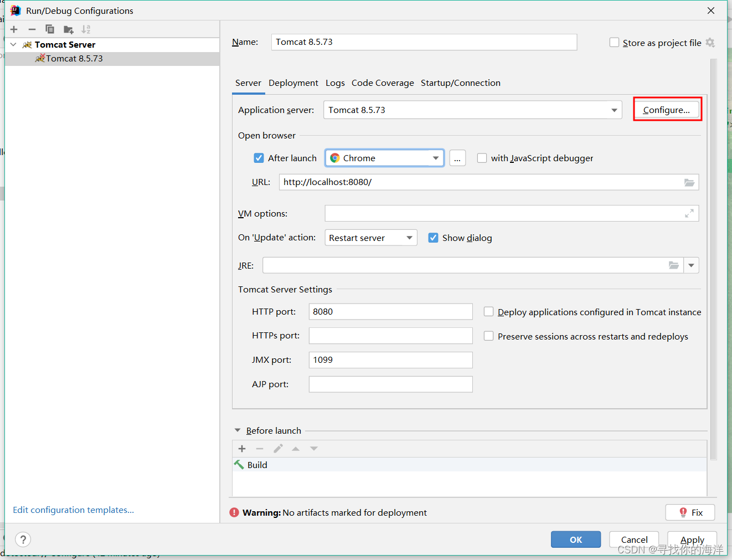
Task: Enable with JavaScript debugger
Action: [x=482, y=158]
